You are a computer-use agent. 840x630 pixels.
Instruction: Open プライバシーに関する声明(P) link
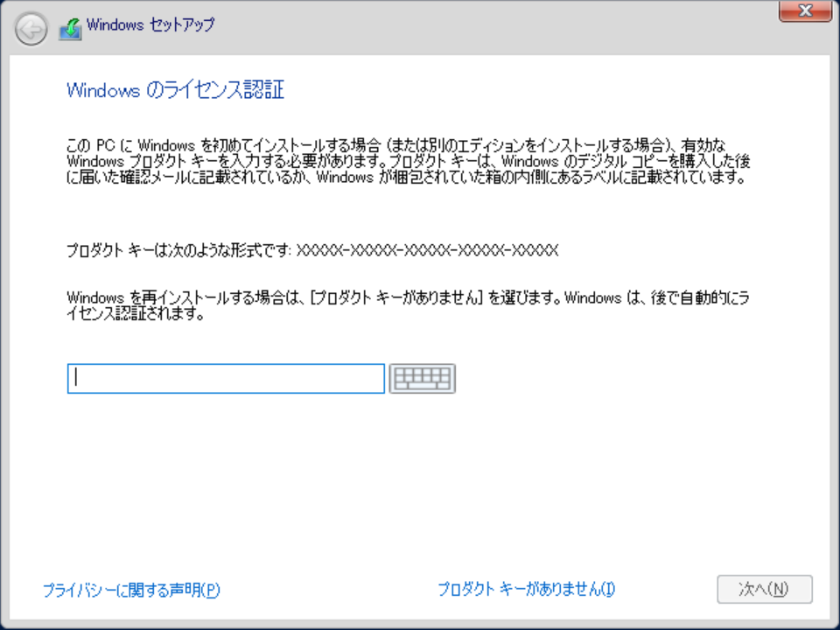pos(131,590)
